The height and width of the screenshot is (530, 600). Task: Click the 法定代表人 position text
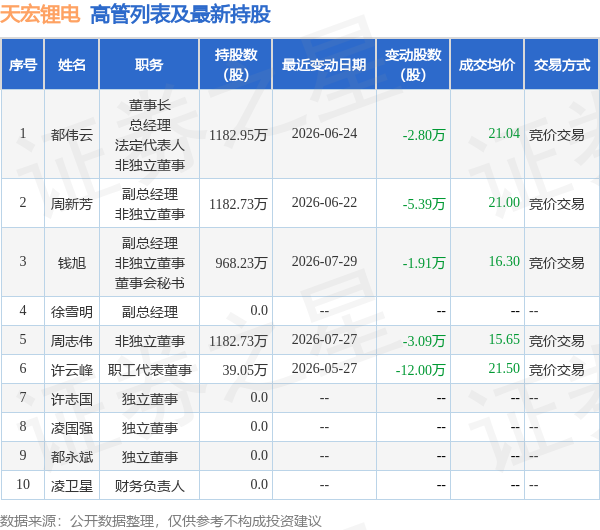click(x=150, y=145)
